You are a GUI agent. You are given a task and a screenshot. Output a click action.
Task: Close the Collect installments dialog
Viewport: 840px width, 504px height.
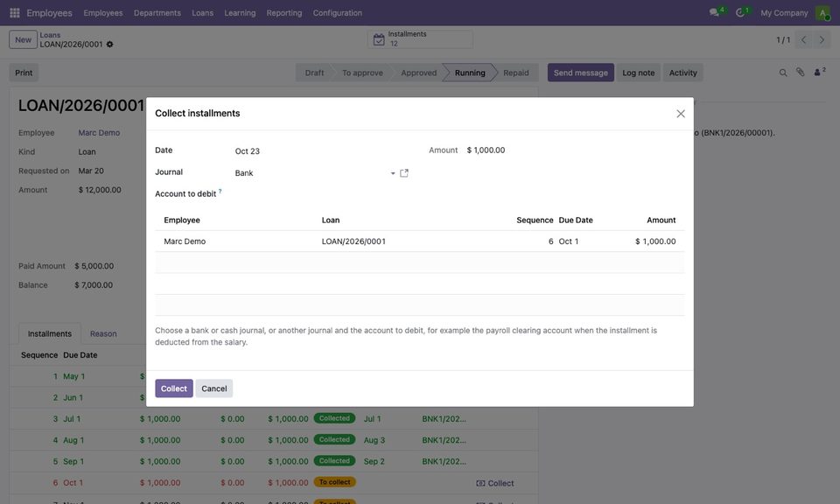pyautogui.click(x=681, y=114)
